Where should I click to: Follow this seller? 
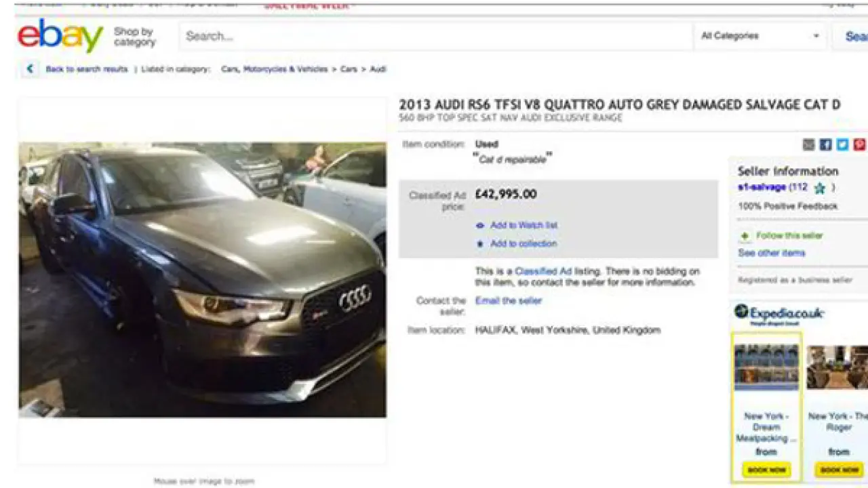[x=789, y=236]
